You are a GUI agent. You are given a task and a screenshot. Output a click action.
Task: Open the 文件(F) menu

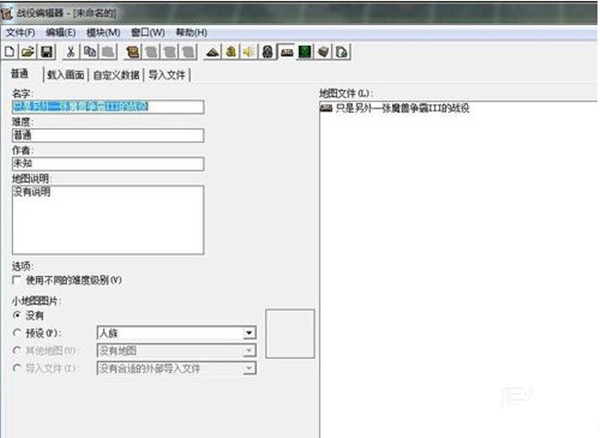click(20, 33)
